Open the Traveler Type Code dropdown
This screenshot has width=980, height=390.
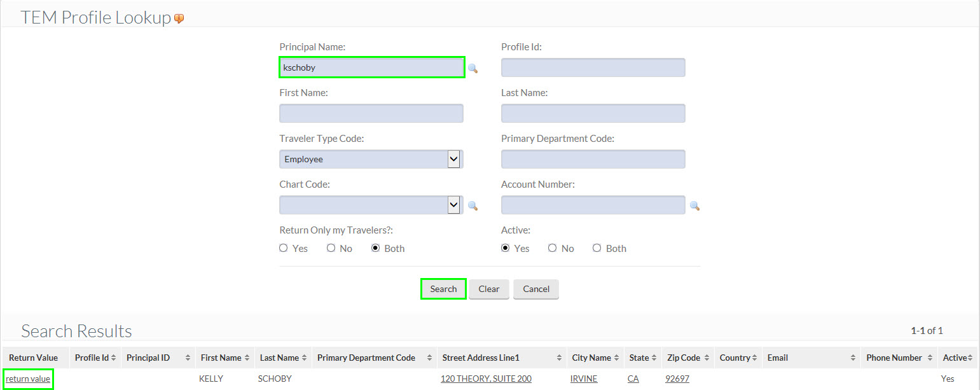pos(371,159)
